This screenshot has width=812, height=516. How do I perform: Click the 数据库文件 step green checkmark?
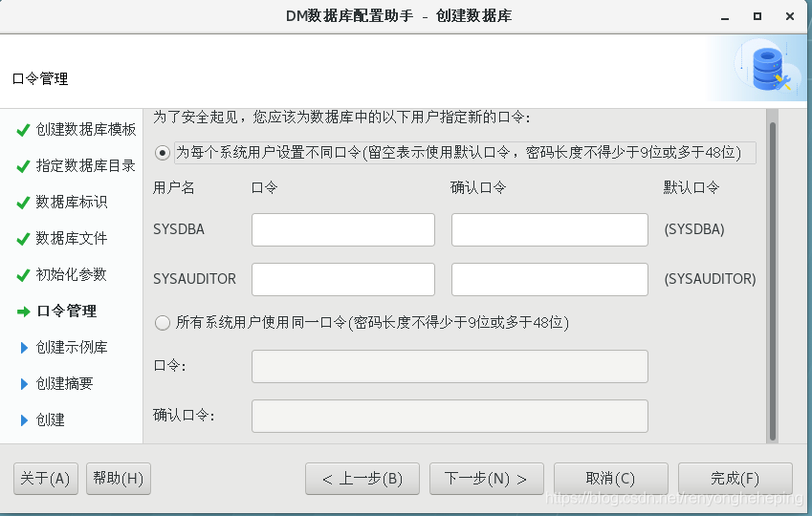[23, 239]
